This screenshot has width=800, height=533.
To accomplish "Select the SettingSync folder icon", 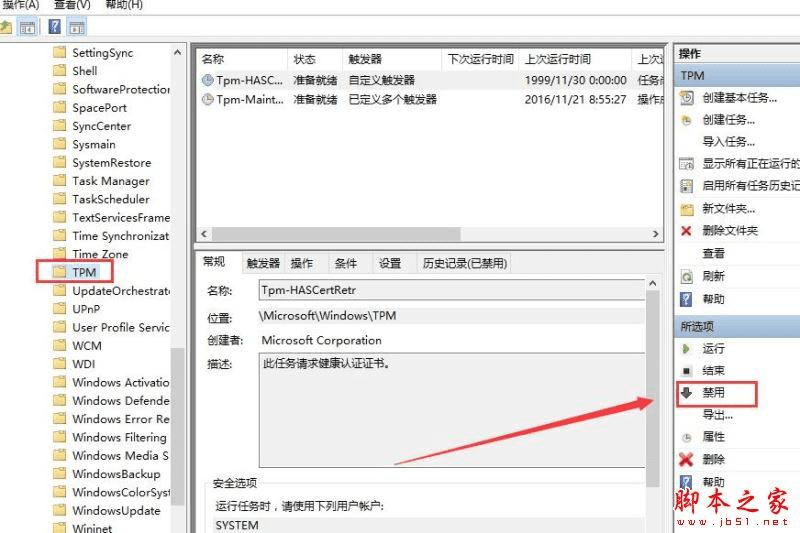I will 60,52.
